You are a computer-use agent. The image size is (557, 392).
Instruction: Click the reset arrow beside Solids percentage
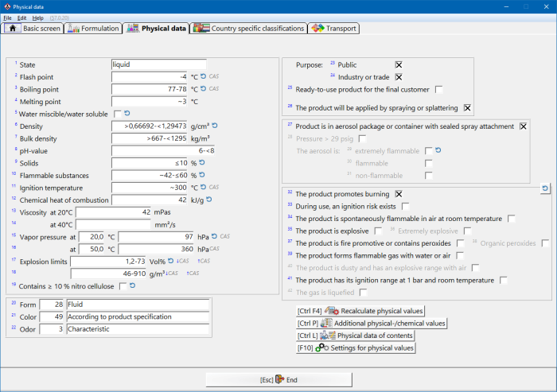point(203,162)
